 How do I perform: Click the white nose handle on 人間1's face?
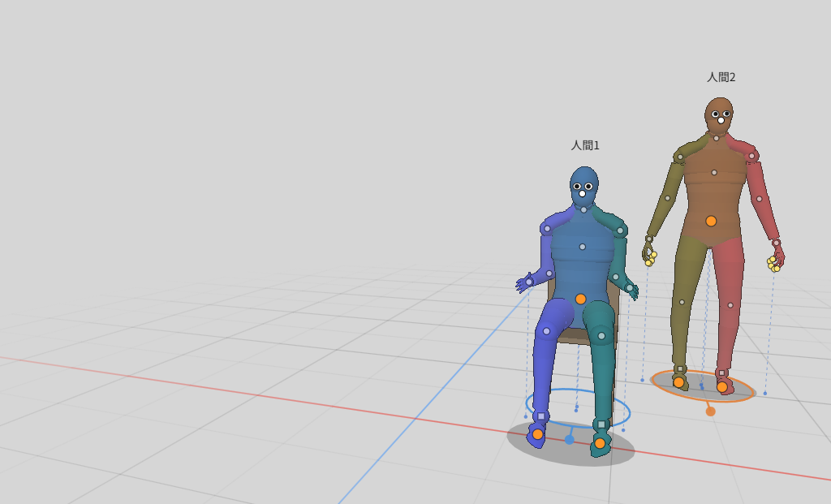coord(583,193)
